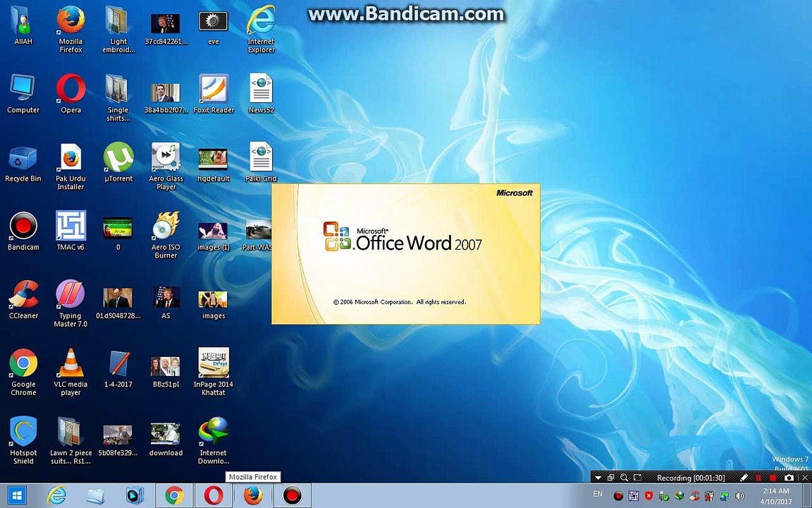Open VLC media player shortcut
The width and height of the screenshot is (812, 508).
(70, 372)
